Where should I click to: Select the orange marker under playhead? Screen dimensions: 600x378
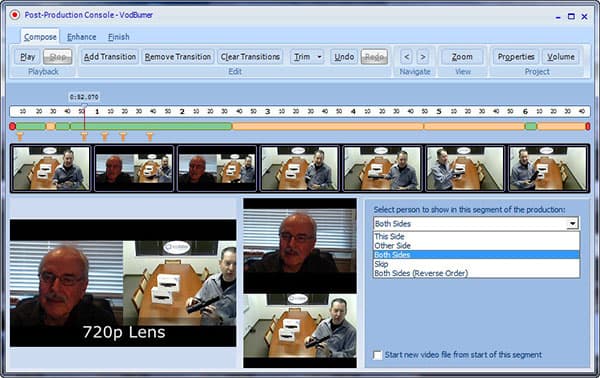[x=84, y=136]
